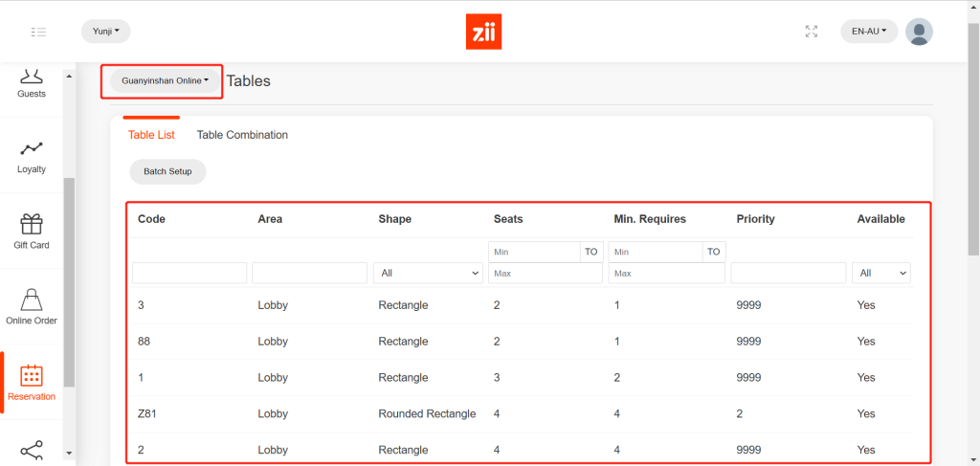The height and width of the screenshot is (466, 980).
Task: Click the Code filter input field
Action: [189, 274]
